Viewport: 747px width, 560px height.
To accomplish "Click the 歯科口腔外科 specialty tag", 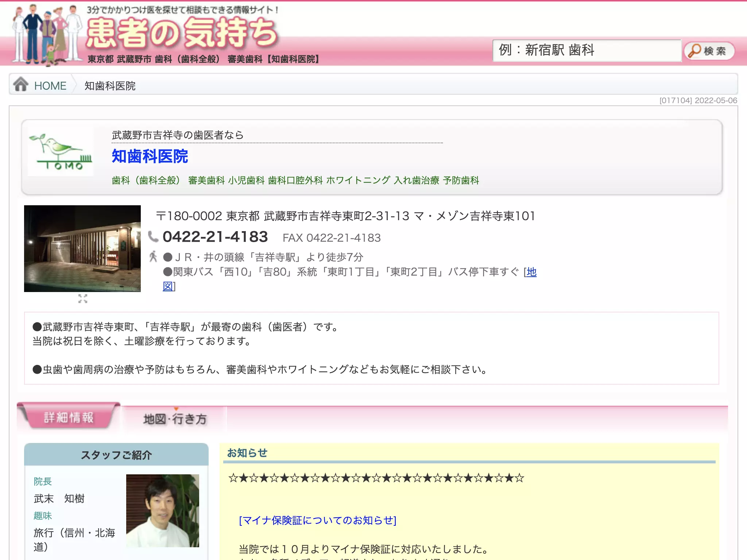I will (295, 180).
